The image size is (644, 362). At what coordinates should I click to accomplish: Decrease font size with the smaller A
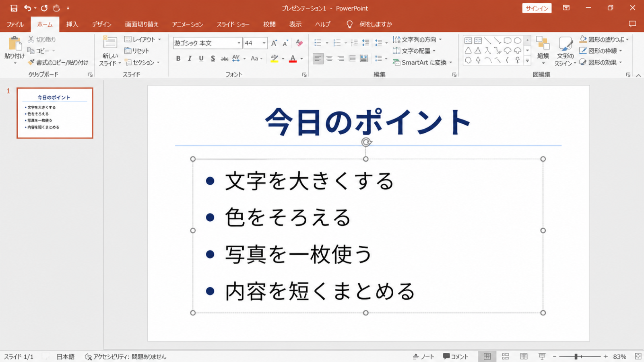point(285,43)
